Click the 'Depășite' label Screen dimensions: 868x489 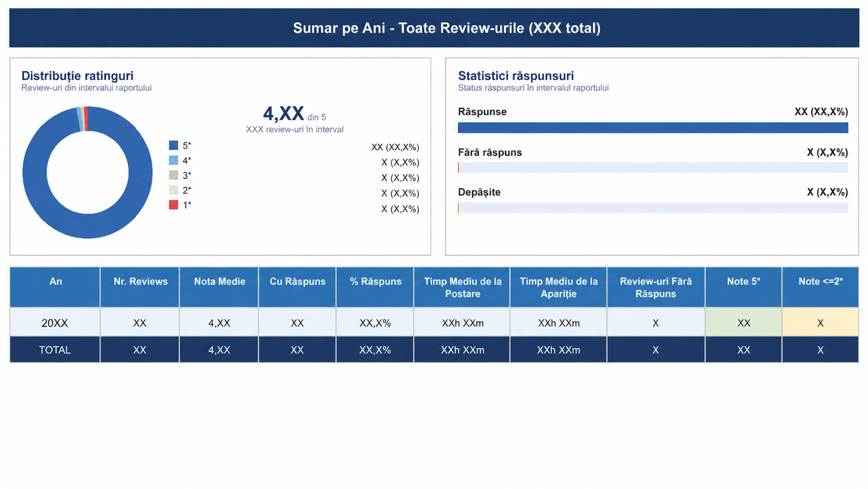point(479,192)
